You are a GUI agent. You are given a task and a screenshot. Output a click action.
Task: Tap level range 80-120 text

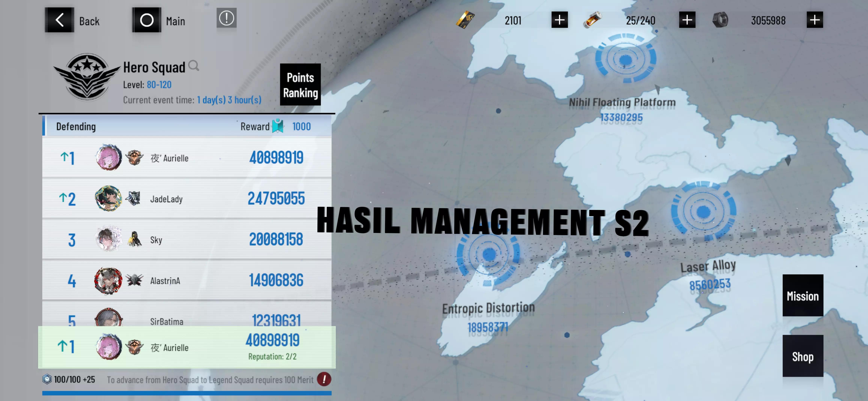coord(159,85)
